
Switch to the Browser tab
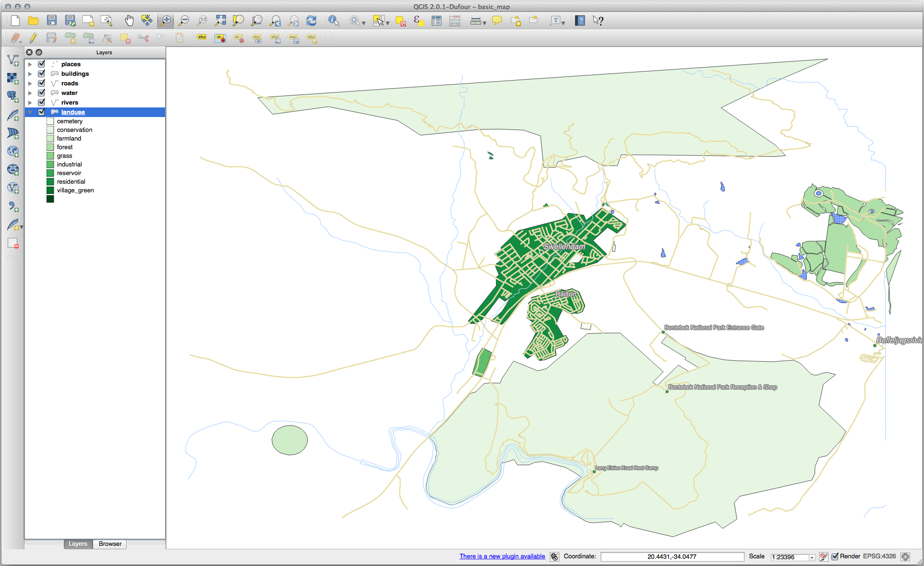coord(110,544)
